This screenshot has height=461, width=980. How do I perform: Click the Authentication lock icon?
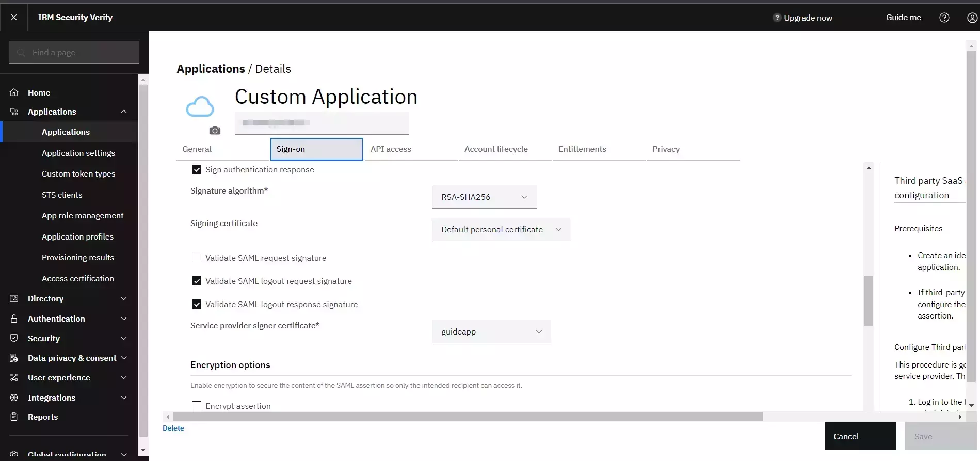(x=14, y=319)
